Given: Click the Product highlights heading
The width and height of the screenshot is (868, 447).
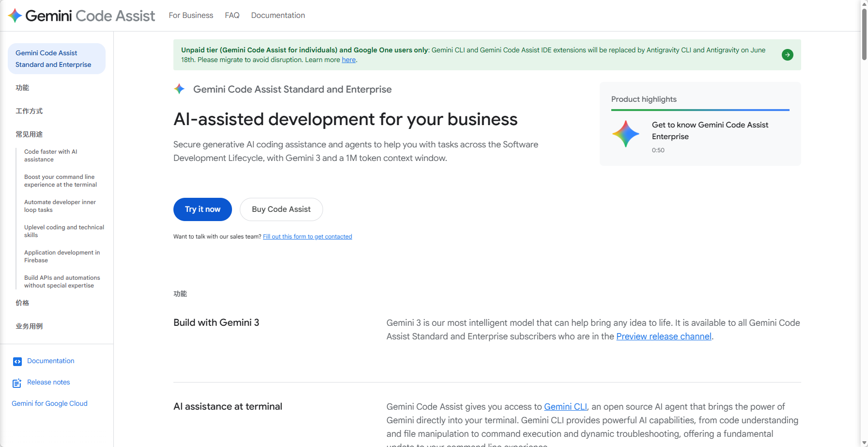Looking at the screenshot, I should (644, 99).
